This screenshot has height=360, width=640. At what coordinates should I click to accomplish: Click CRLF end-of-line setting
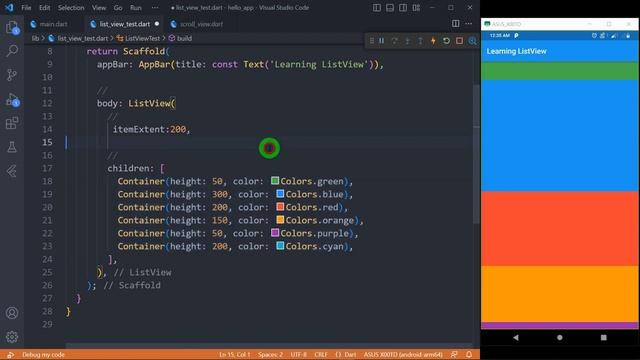click(x=321, y=355)
